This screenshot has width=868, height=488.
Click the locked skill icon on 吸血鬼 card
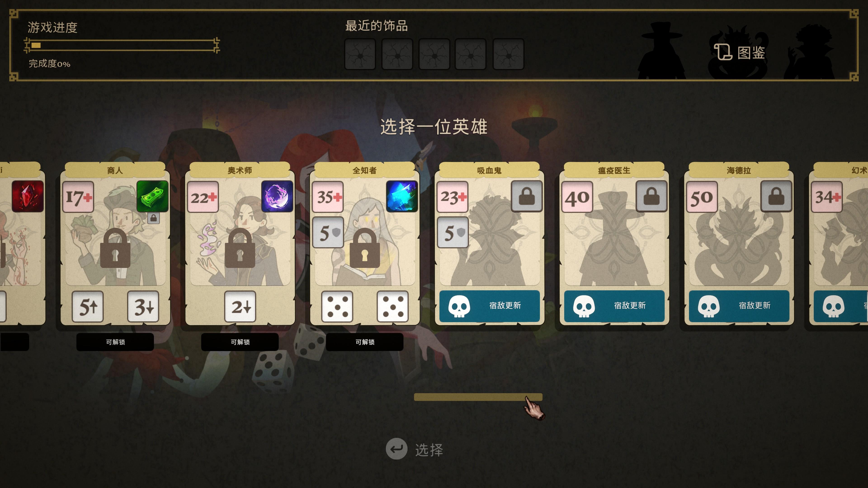point(527,196)
